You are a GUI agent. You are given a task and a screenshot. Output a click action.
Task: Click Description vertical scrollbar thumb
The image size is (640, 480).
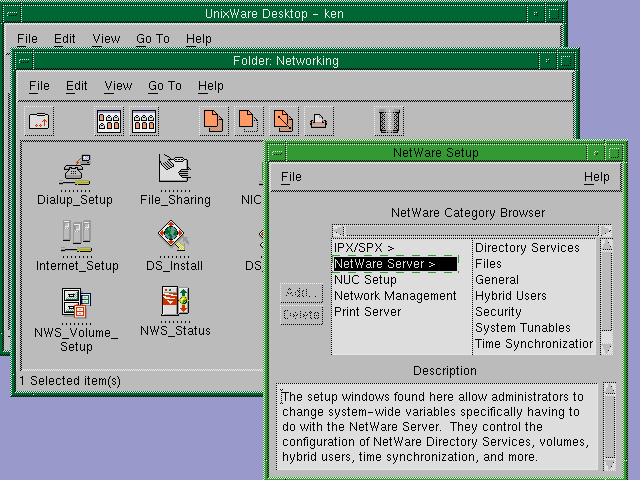610,426
